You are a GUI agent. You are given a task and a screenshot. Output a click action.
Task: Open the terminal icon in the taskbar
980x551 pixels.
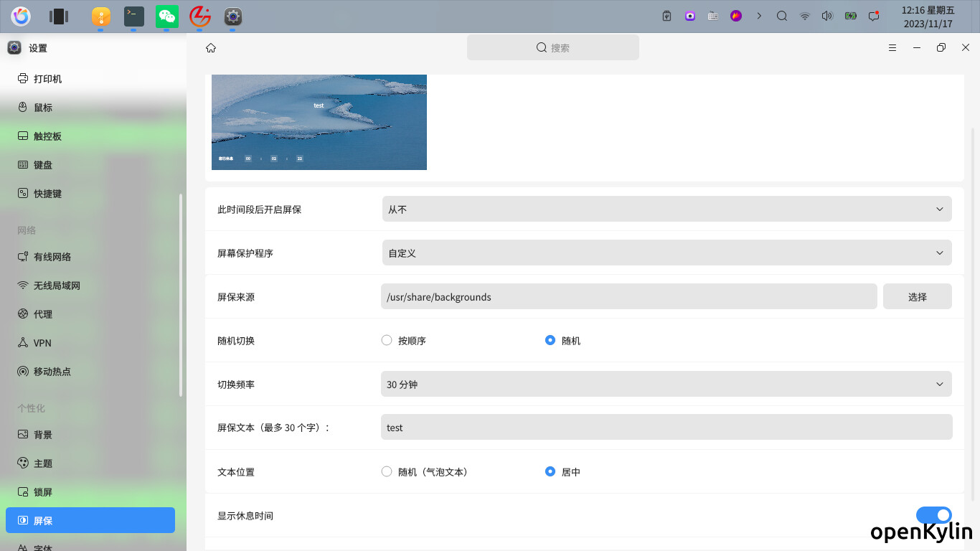[134, 16]
